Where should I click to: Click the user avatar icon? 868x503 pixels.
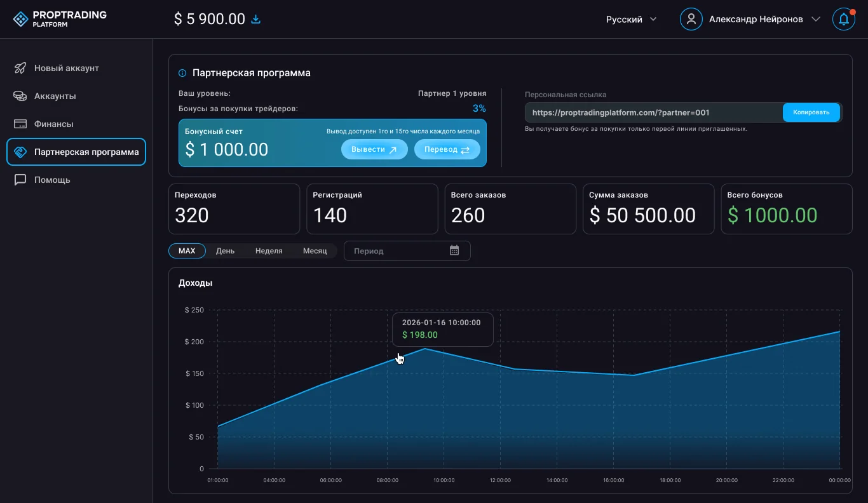pyautogui.click(x=691, y=19)
